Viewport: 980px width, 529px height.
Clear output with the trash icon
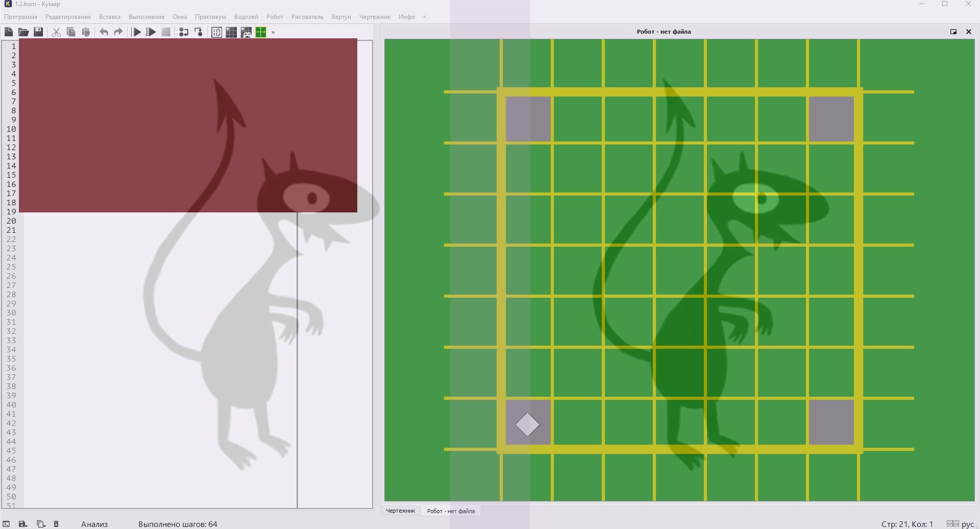[56, 524]
